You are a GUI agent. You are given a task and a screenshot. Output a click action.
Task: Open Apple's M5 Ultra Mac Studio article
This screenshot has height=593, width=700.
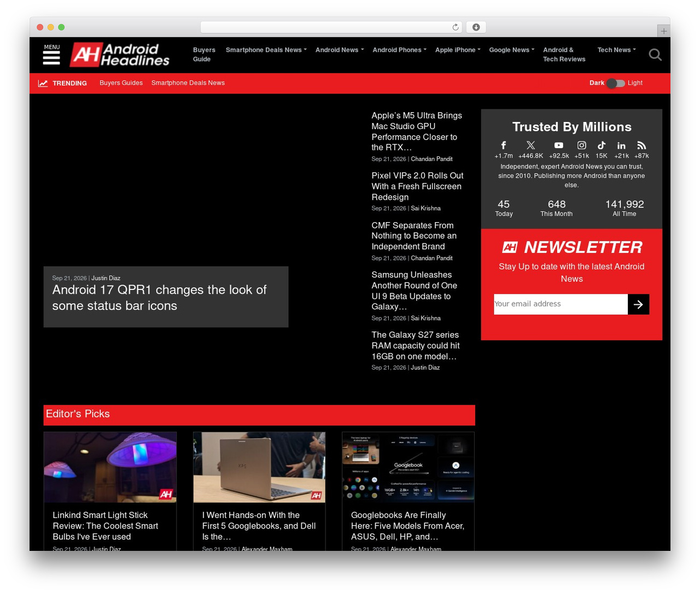417,131
